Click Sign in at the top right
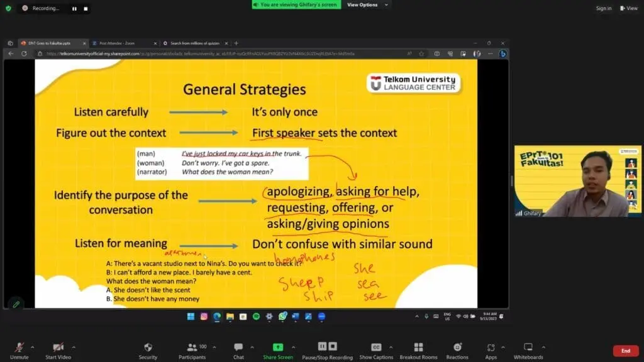The width and height of the screenshot is (644, 362). pyautogui.click(x=604, y=8)
